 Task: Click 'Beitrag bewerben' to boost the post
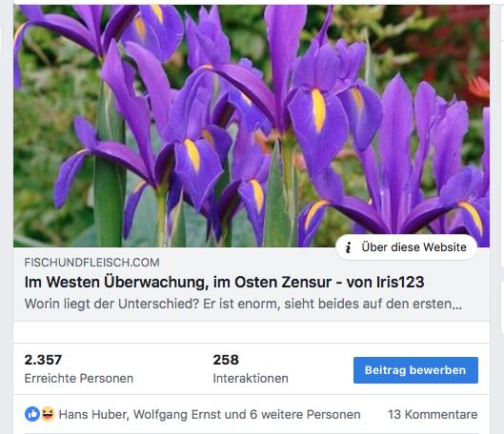pos(415,370)
